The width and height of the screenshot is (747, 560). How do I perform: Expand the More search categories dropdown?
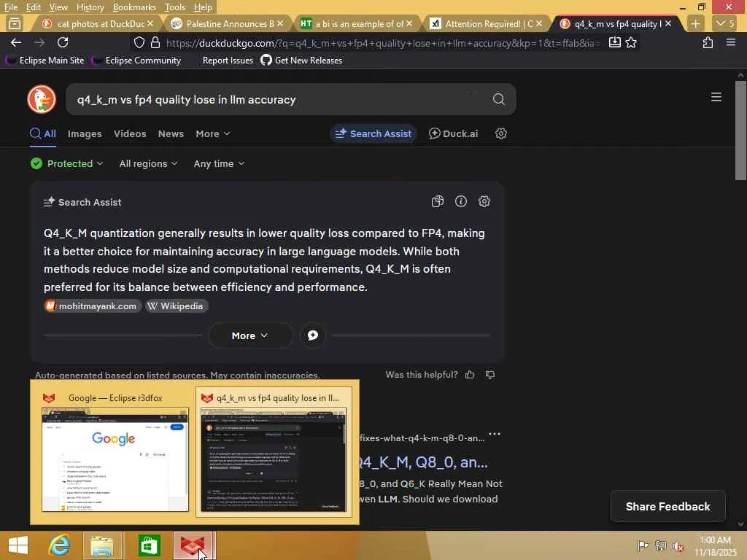(x=213, y=134)
